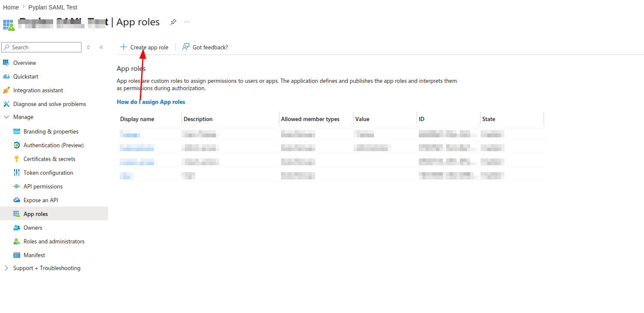Sort by State column header

click(489, 119)
